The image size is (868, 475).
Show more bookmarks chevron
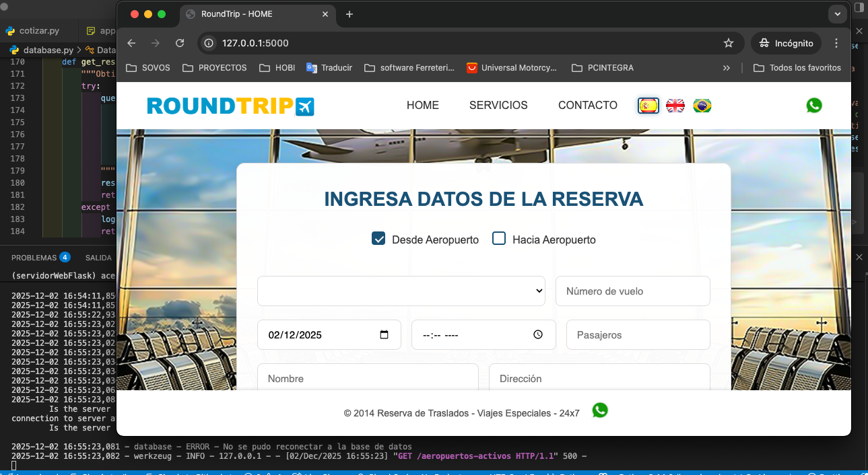coord(727,68)
